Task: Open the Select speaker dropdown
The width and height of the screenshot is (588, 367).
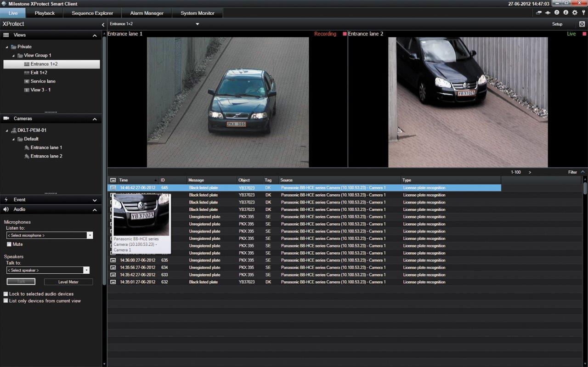Action: pos(86,270)
